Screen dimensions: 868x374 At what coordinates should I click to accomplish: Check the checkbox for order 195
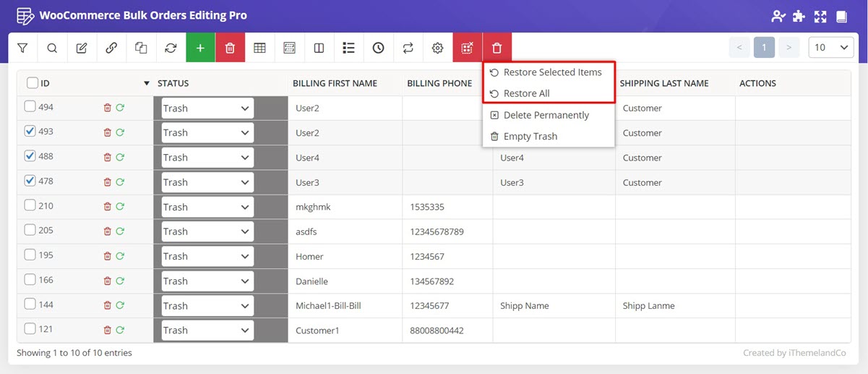[30, 254]
